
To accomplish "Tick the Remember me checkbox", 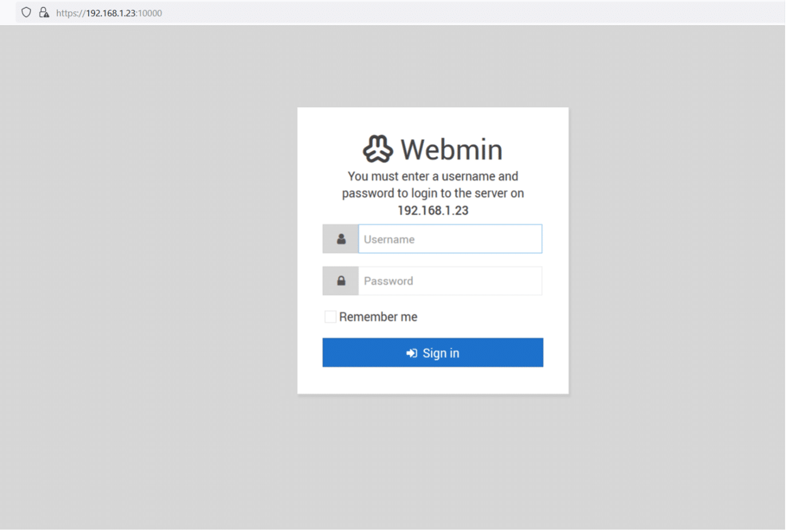I will [330, 317].
